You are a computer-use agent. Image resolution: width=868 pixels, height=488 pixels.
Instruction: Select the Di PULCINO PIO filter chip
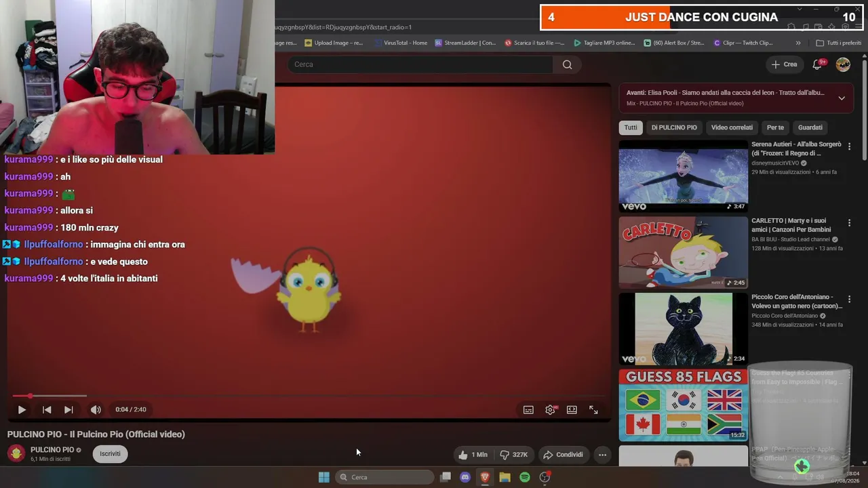point(674,127)
